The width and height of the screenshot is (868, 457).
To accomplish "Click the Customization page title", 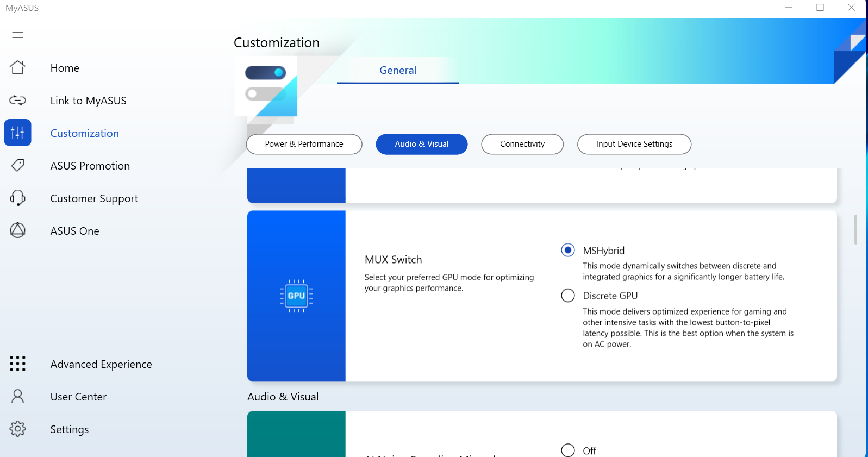I will (x=276, y=42).
